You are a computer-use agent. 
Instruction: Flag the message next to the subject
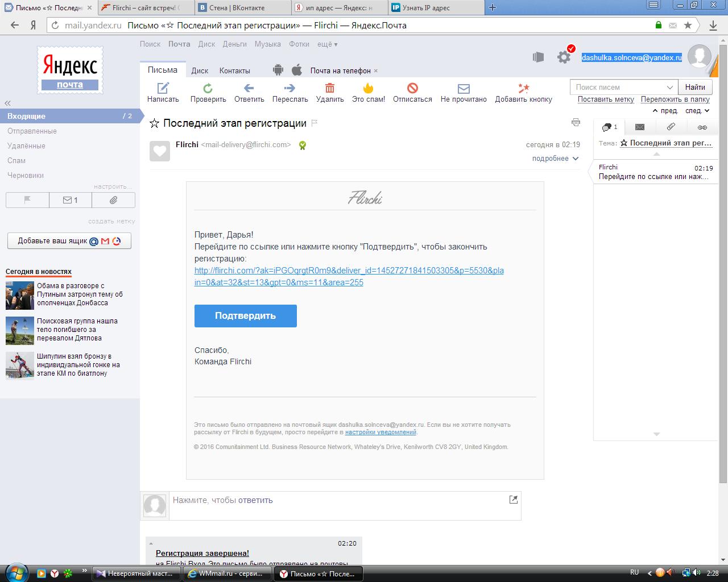click(314, 123)
